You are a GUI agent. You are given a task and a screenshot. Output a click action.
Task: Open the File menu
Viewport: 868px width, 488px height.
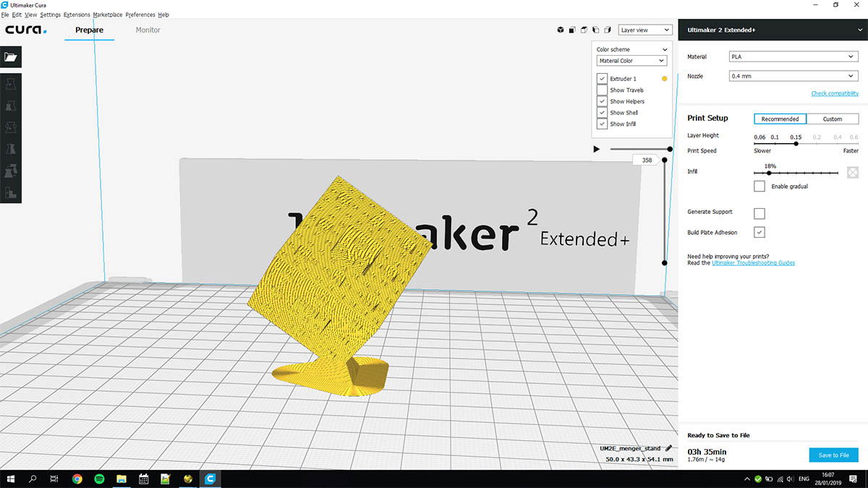click(5, 14)
